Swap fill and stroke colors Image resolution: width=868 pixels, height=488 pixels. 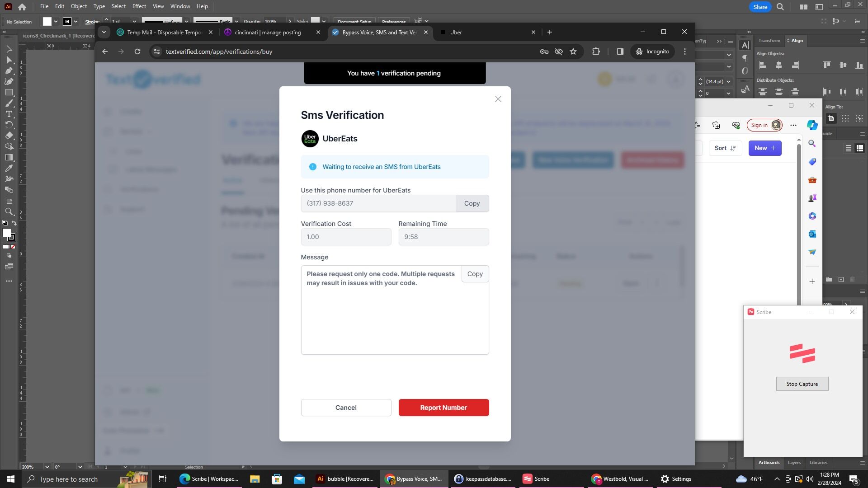[14, 223]
